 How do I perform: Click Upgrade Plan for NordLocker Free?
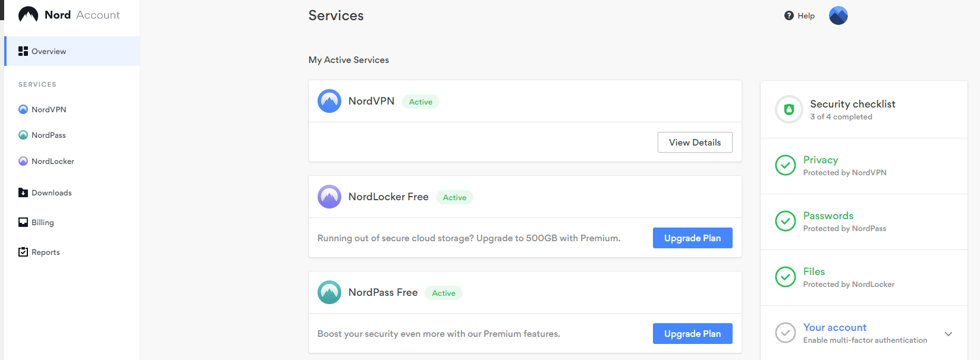coord(692,238)
